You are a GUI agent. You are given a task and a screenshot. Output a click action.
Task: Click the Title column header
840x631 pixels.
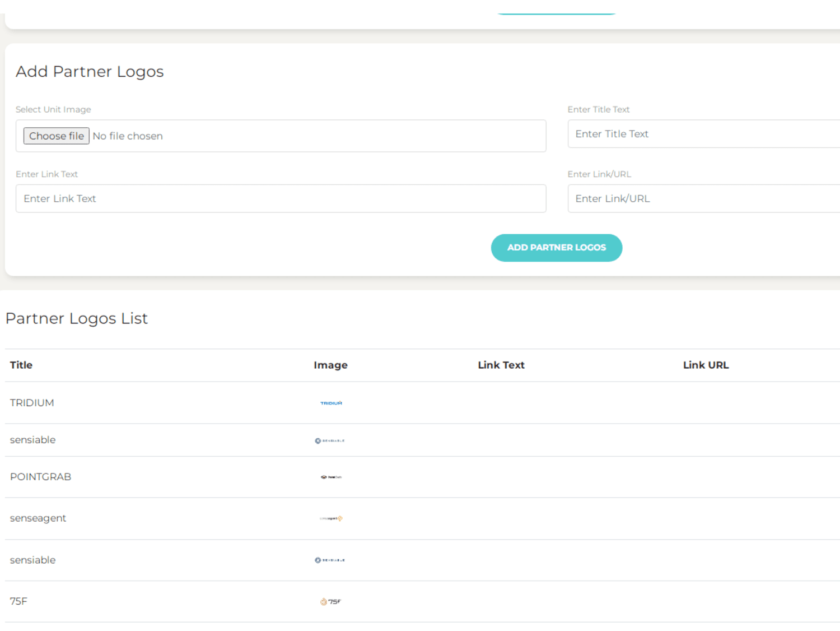21,365
